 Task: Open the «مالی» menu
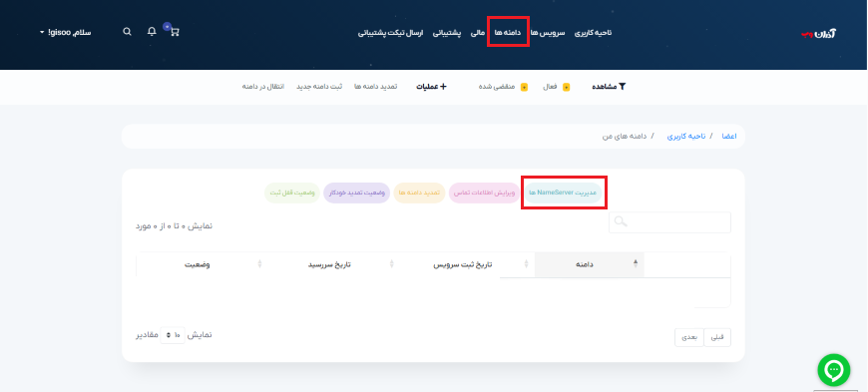pos(478,32)
